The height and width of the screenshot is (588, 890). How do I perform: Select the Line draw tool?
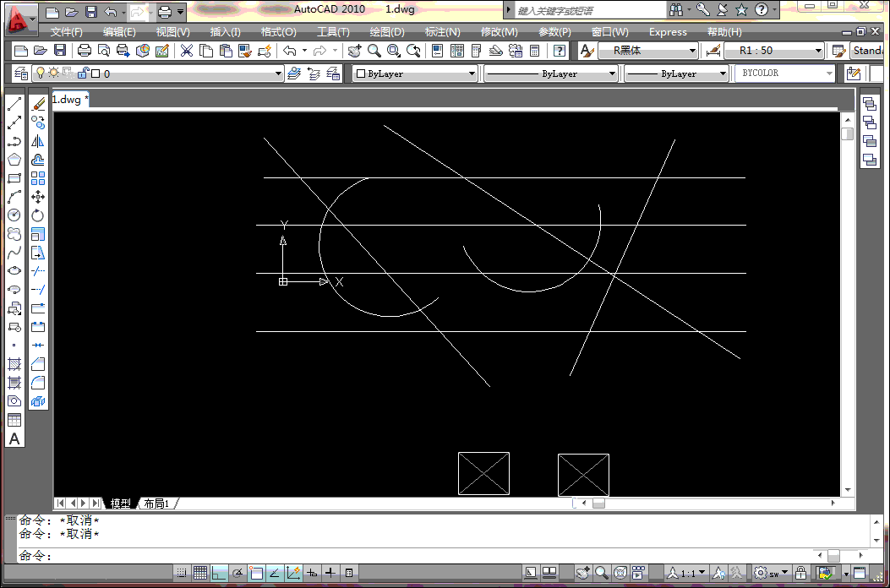tap(14, 104)
